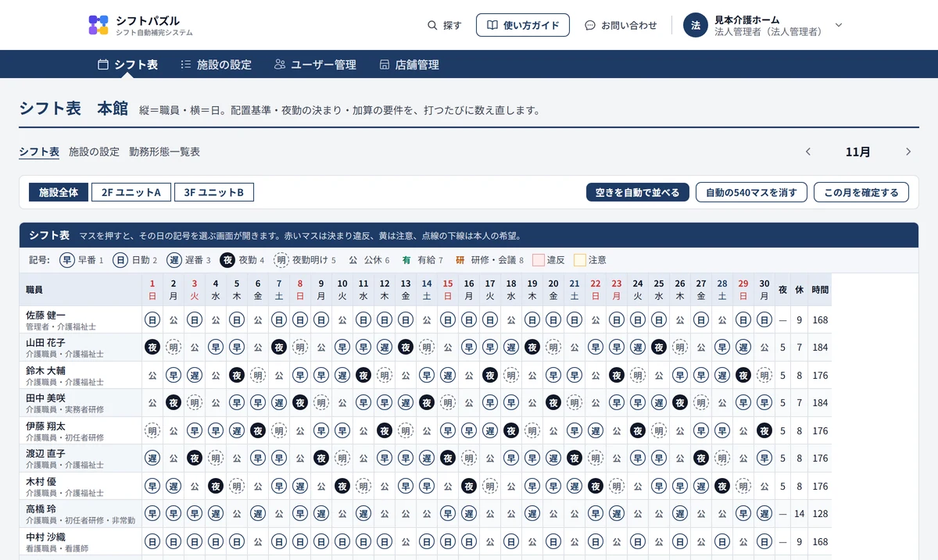Click 空きを自動で並べる button
The image size is (938, 560).
[x=638, y=192]
